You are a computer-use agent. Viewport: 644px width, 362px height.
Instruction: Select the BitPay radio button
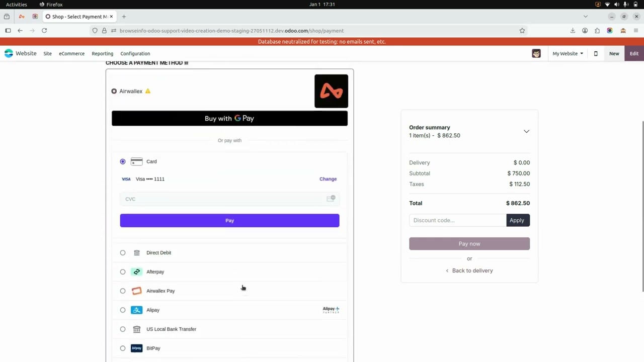tap(123, 348)
